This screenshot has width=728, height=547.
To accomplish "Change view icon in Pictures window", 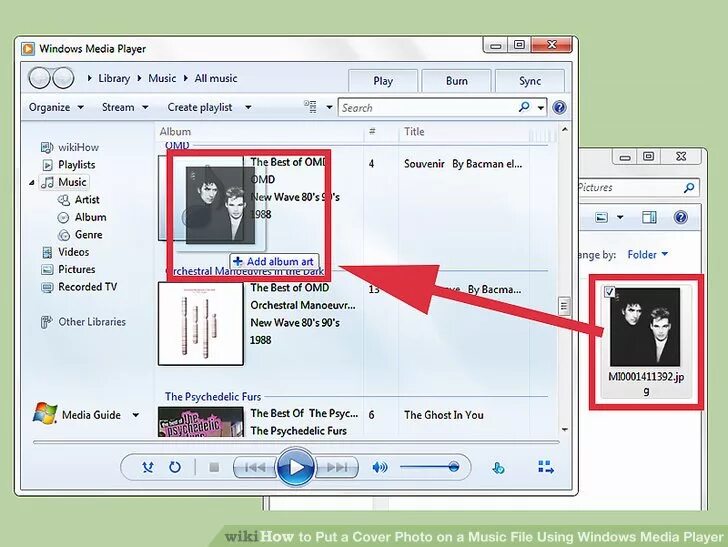I will click(601, 217).
